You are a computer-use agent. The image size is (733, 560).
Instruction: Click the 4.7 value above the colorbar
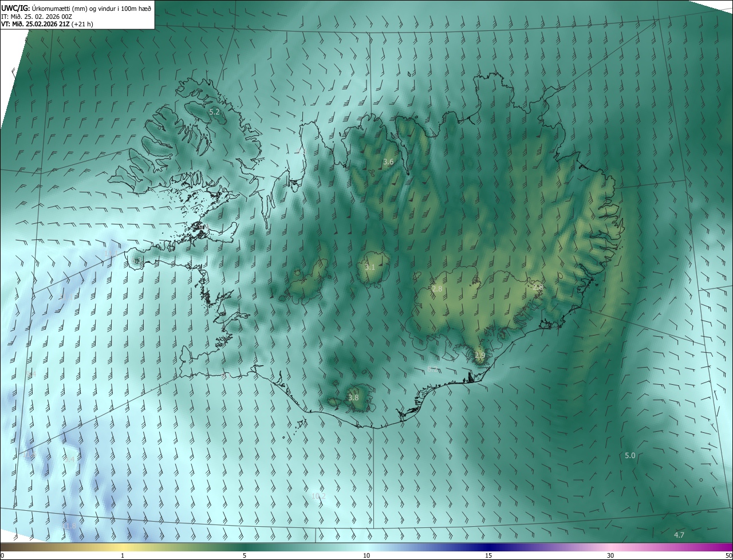click(x=679, y=535)
